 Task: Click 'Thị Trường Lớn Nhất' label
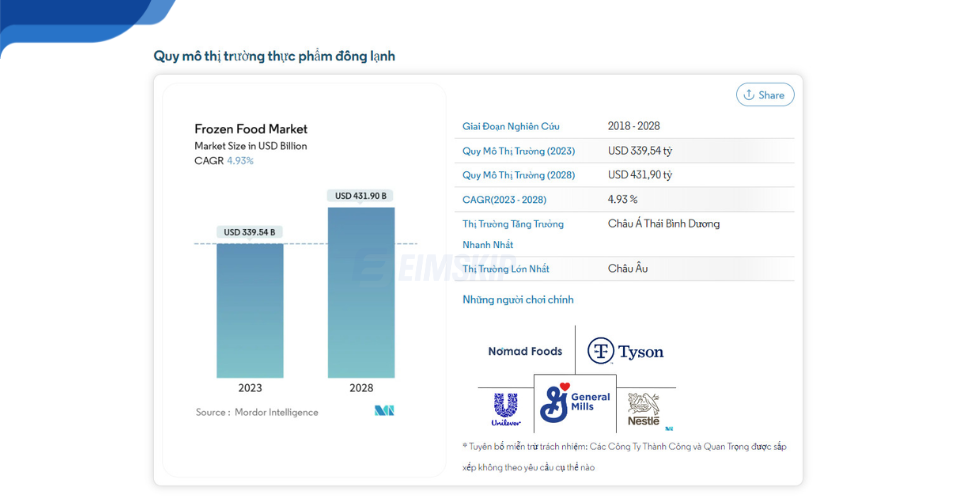click(x=506, y=269)
